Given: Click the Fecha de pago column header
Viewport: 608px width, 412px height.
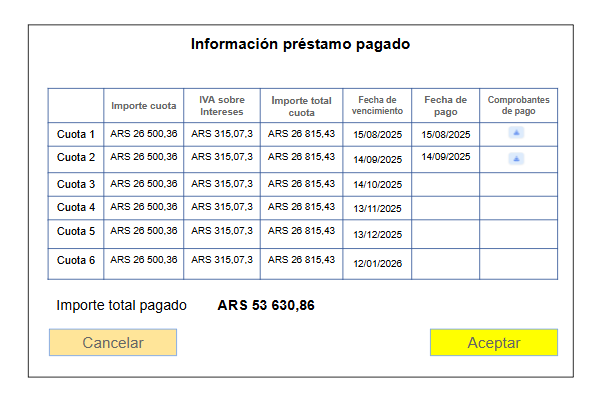Looking at the screenshot, I should click(445, 106).
